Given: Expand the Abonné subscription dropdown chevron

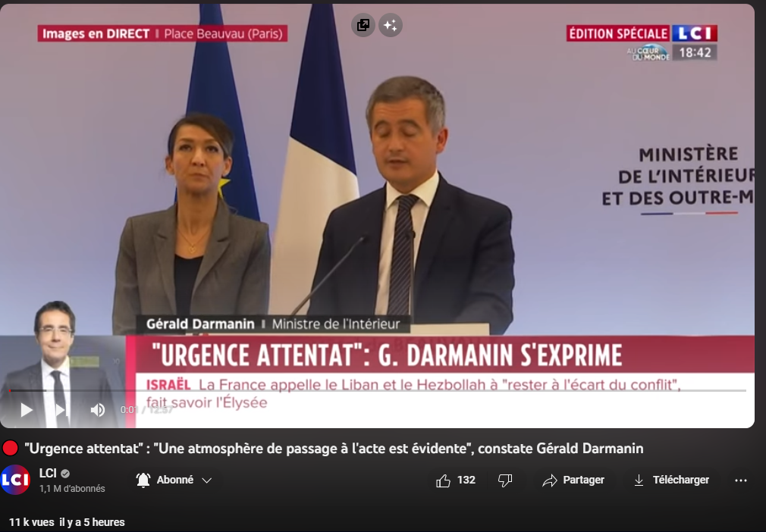Looking at the screenshot, I should (x=206, y=480).
